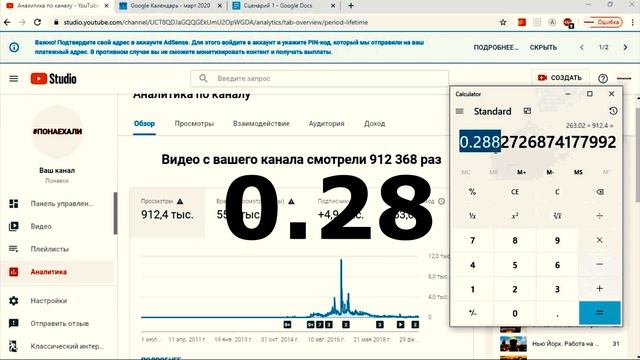Click the Calculator percent key
The width and height of the screenshot is (640, 360).
pos(472,192)
